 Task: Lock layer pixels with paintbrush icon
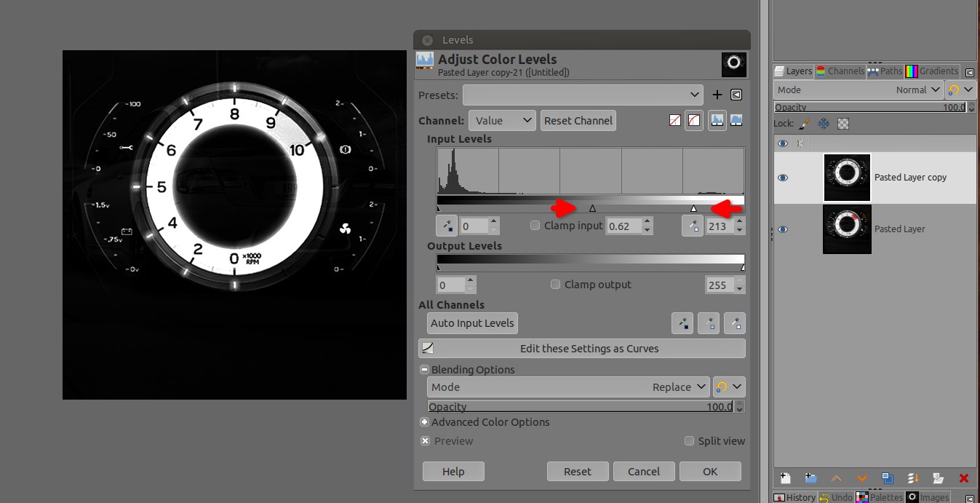pyautogui.click(x=804, y=124)
